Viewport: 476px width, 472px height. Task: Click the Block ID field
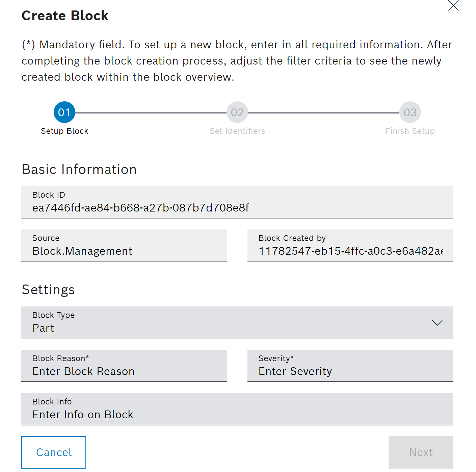pyautogui.click(x=237, y=202)
